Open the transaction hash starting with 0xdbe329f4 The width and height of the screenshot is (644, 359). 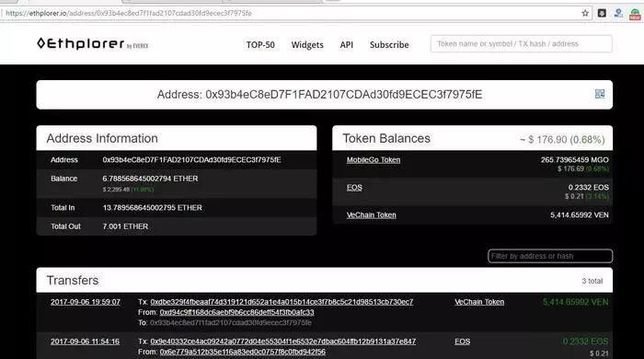[282, 302]
